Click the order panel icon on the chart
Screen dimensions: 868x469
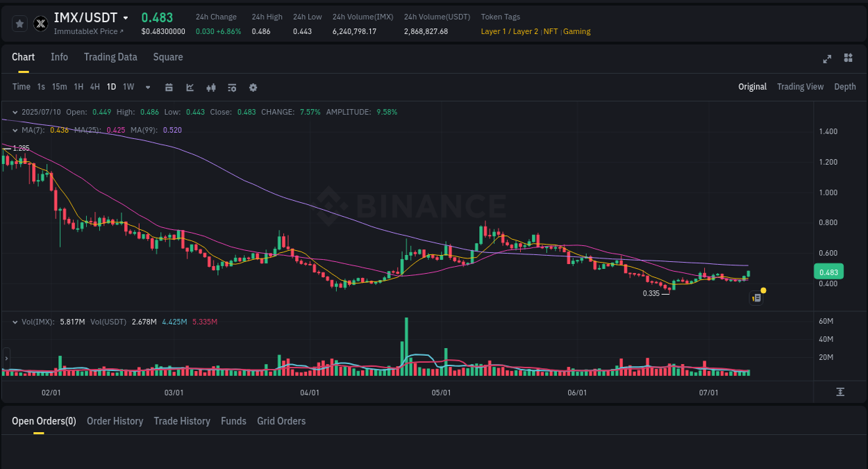(756, 297)
